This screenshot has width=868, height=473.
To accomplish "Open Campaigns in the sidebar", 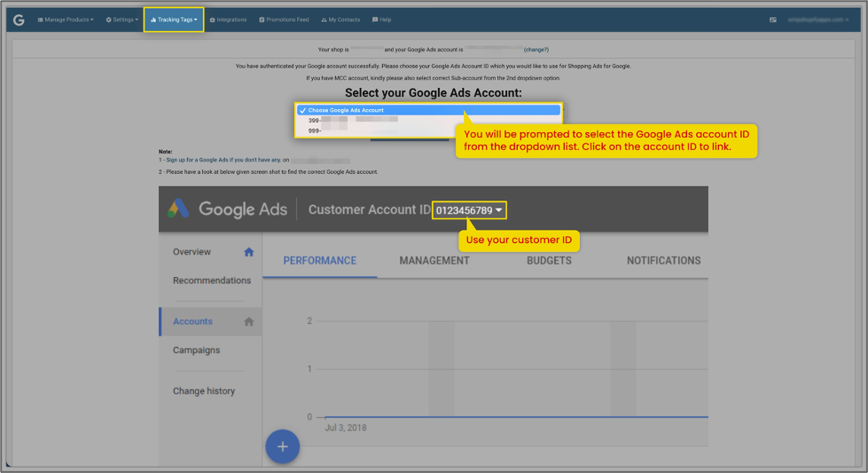I will coord(196,351).
